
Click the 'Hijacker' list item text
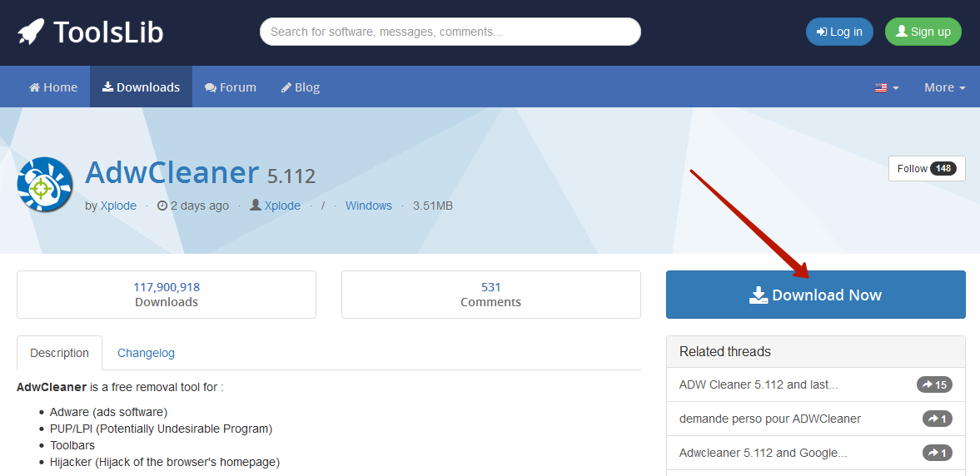pyautogui.click(x=165, y=463)
